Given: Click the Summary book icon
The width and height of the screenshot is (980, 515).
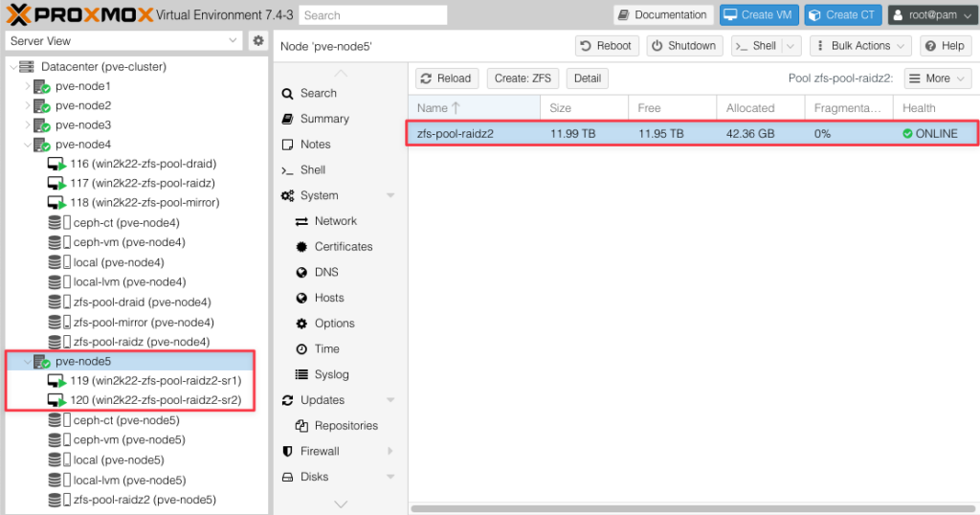Looking at the screenshot, I should point(287,119).
